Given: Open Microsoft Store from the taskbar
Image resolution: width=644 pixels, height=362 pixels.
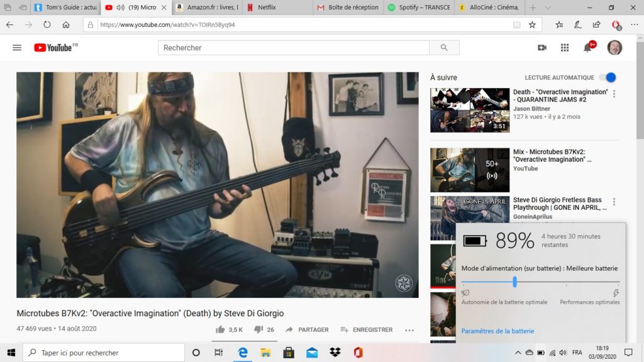Looking at the screenshot, I should pyautogui.click(x=289, y=353).
